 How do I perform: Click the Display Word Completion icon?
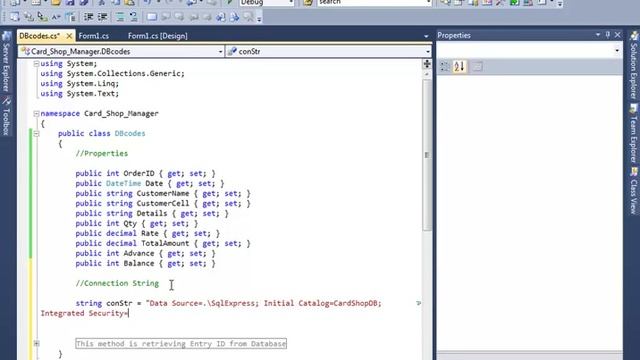pos(56,17)
